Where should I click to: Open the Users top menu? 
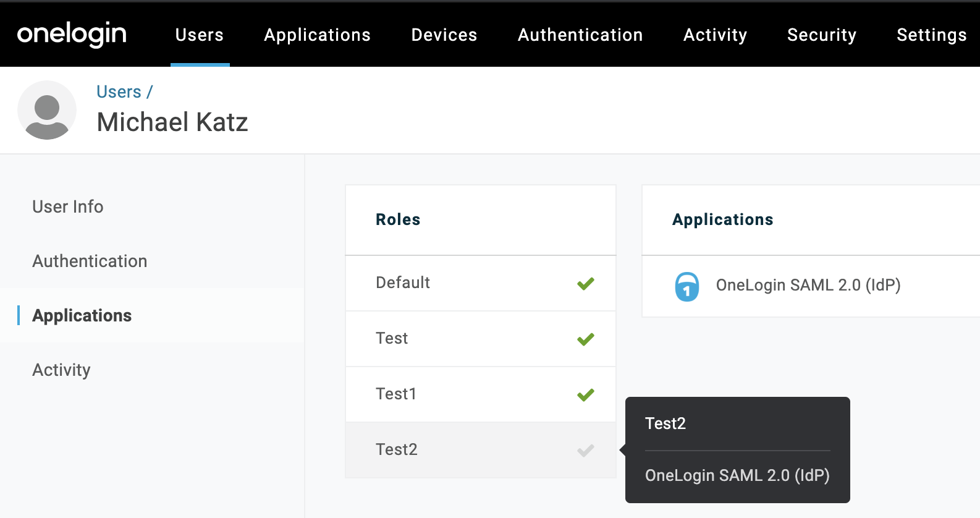[200, 35]
